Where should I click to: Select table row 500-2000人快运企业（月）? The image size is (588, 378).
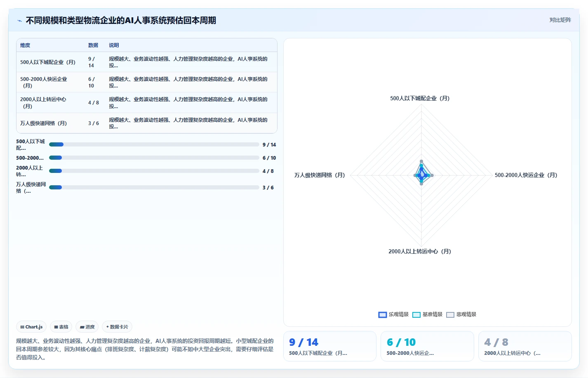click(147, 82)
